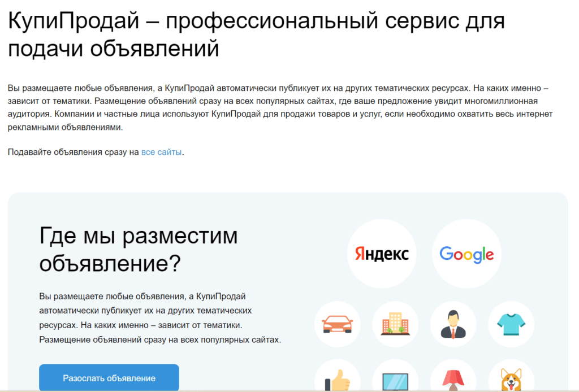Select the corgi dog pets icon
This screenshot has height=392, width=579.
click(511, 376)
